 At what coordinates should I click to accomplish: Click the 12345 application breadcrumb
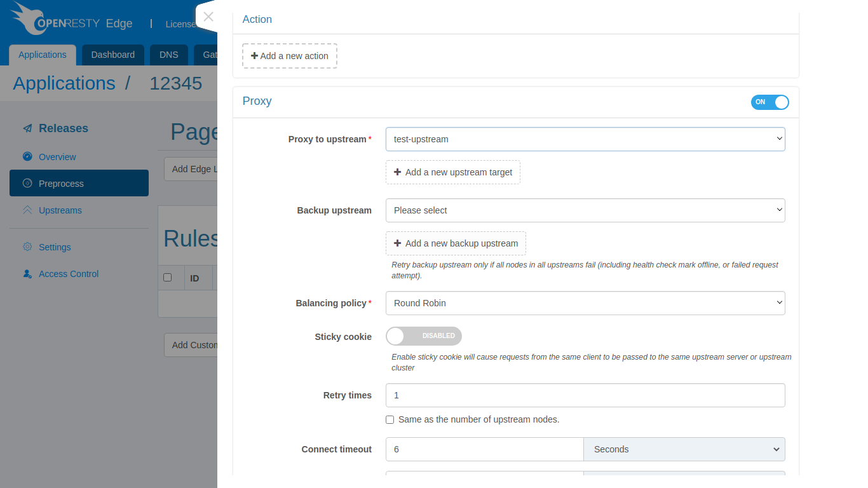(175, 83)
